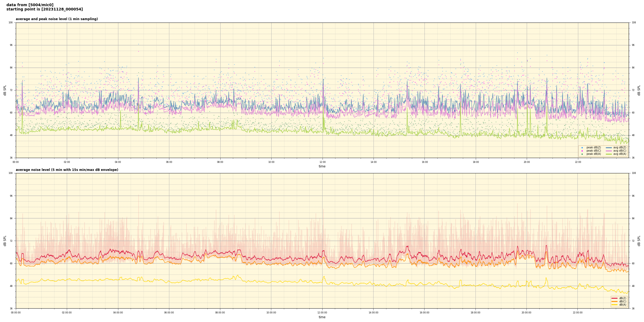Click the top chart title about 1 min sampling
644x322 pixels.
coord(57,19)
